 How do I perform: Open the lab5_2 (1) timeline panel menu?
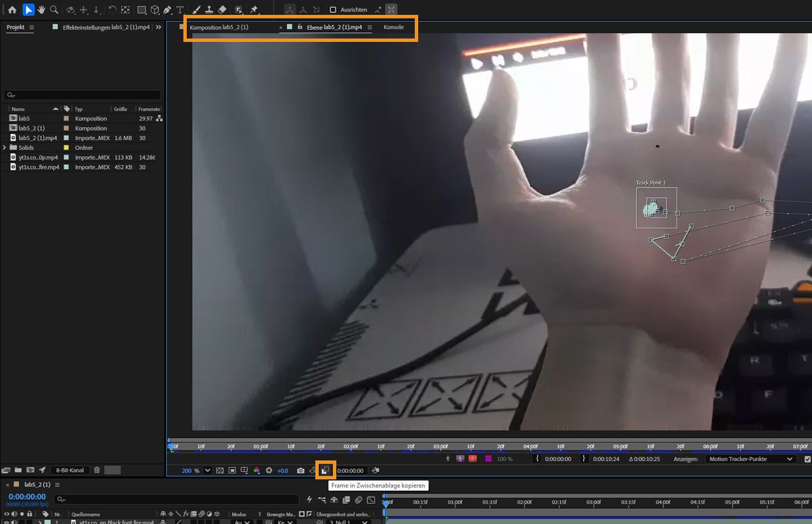[58, 485]
